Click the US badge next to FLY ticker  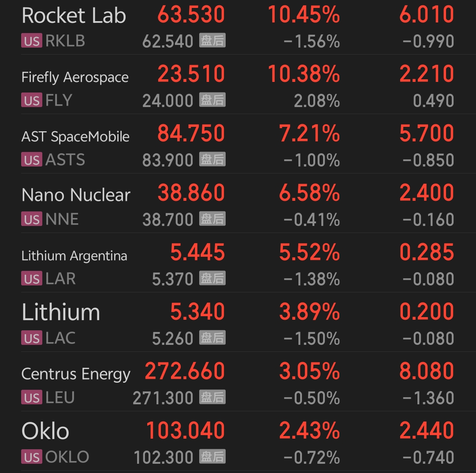[32, 100]
